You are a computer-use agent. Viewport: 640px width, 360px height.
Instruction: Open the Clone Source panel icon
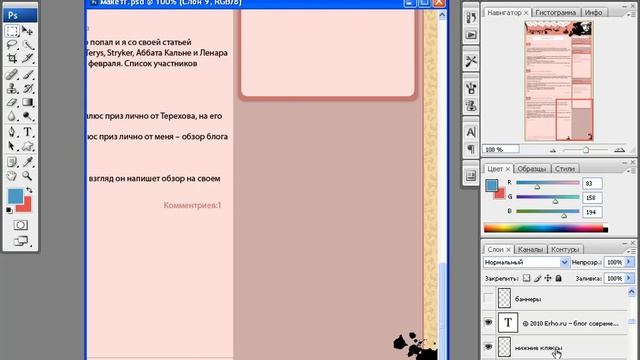(471, 106)
